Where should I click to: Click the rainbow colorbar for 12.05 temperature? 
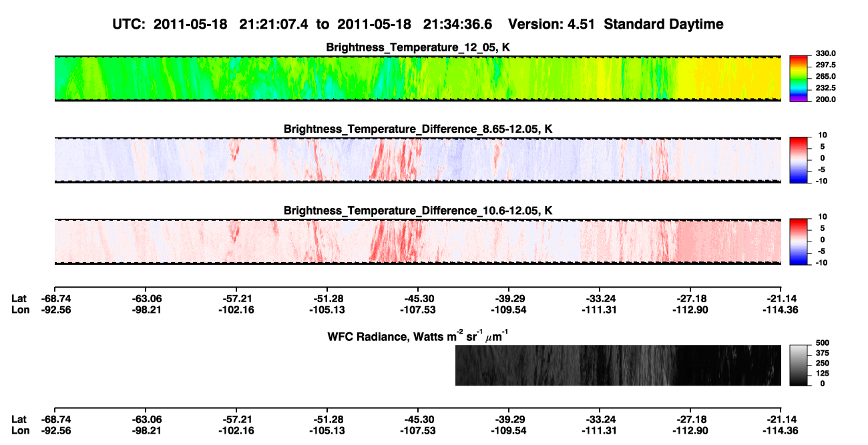point(800,78)
